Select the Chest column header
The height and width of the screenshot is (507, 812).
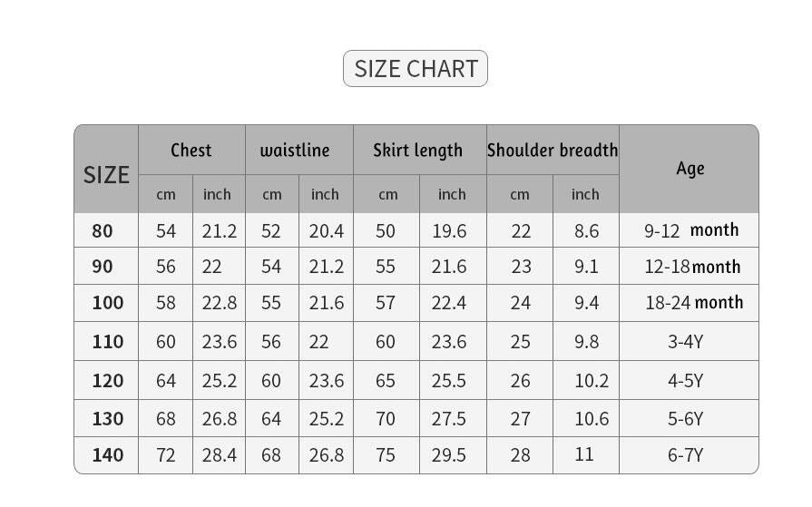pos(191,150)
